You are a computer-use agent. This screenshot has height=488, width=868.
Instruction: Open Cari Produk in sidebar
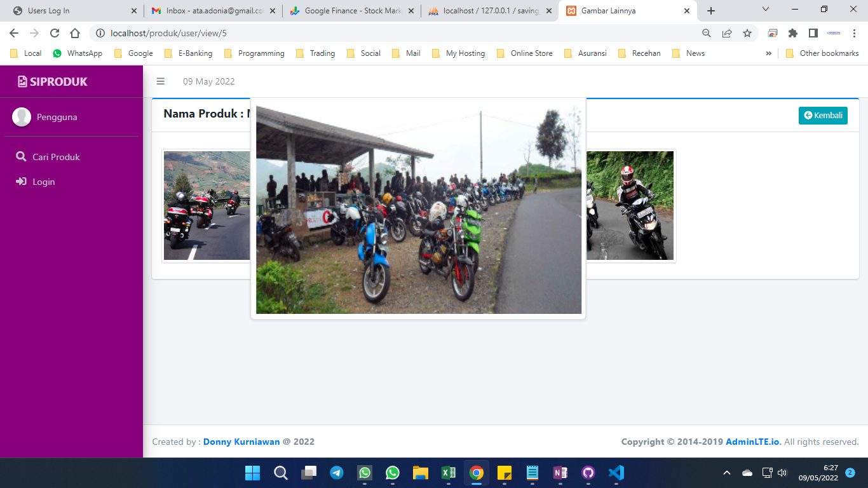[56, 157]
